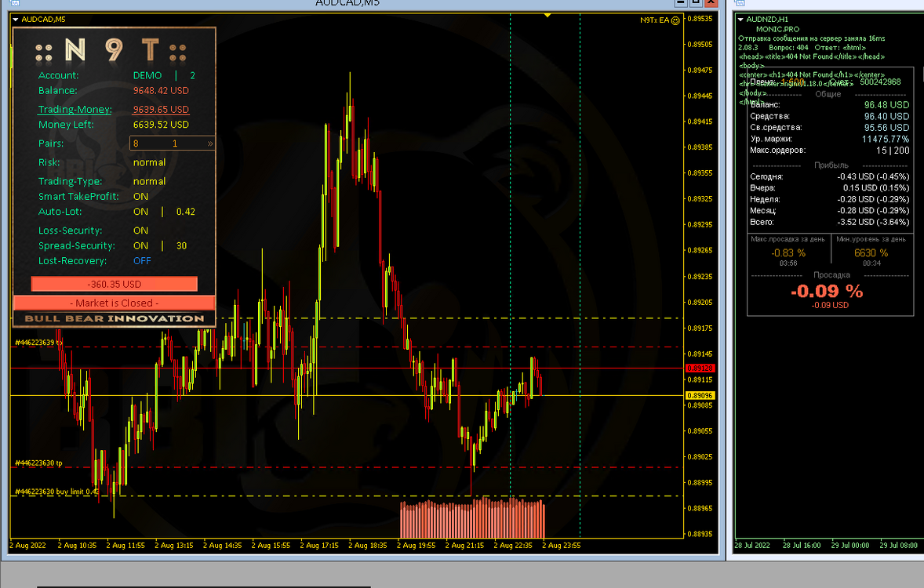Click the large -0.09 % drawdown figure
Screen dimensions: 924x588
point(827,291)
